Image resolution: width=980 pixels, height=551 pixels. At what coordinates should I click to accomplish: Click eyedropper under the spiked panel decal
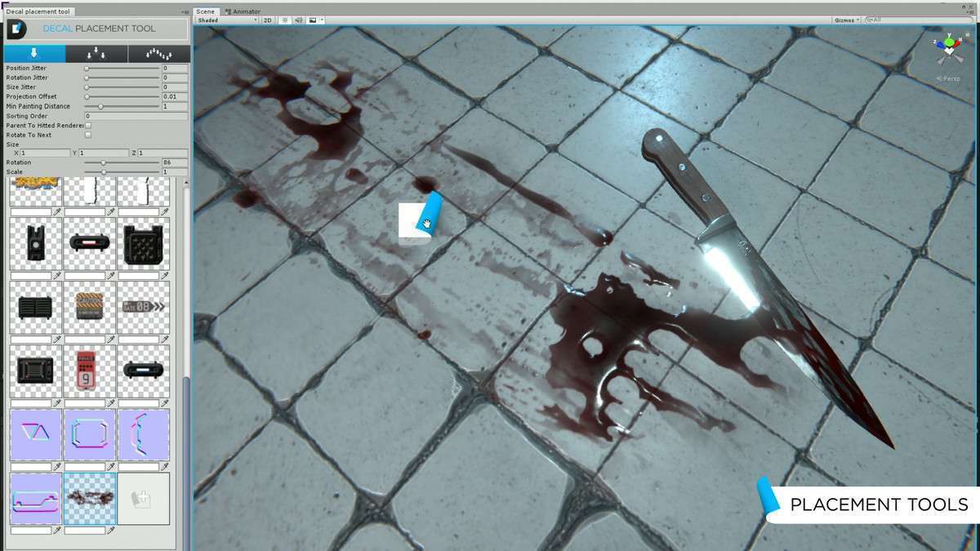tap(165, 276)
